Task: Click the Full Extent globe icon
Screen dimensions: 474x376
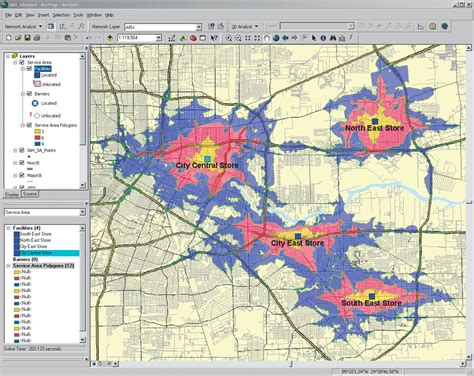Action: tap(276, 38)
